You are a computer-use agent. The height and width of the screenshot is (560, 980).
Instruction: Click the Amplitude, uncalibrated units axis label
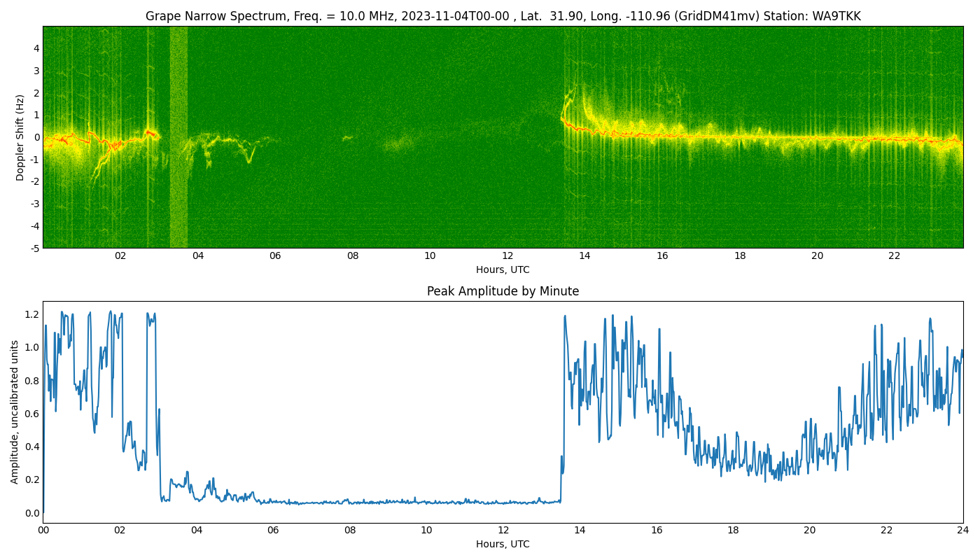point(15,412)
